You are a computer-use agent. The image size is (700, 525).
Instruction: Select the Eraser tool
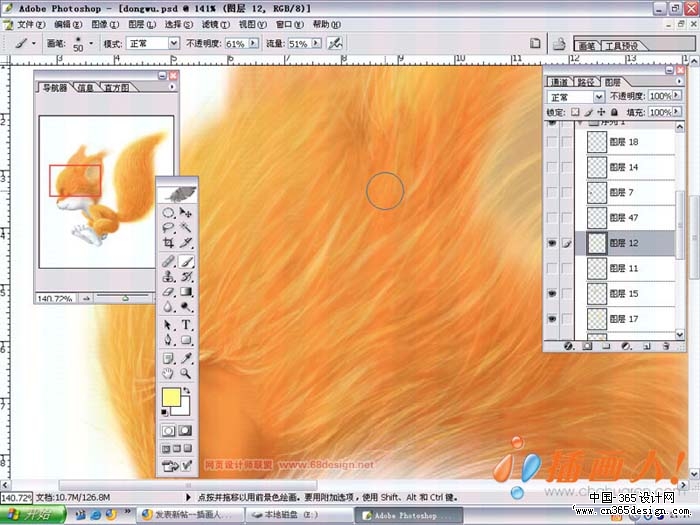[x=168, y=292]
